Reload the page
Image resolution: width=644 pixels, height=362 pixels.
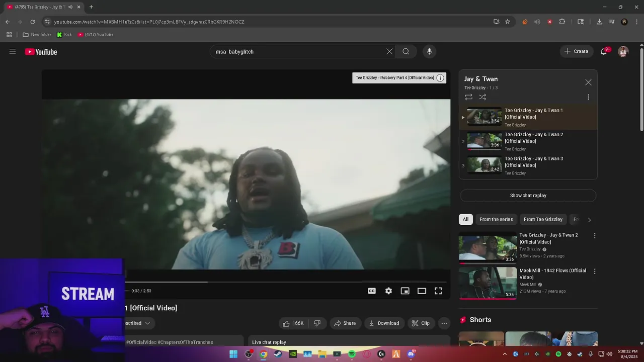(33, 22)
